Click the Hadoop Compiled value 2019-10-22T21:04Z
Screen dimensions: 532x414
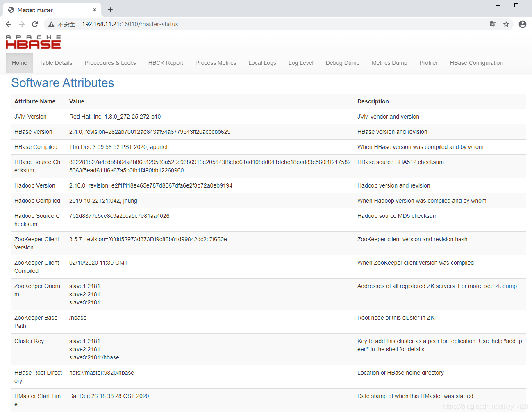103,201
